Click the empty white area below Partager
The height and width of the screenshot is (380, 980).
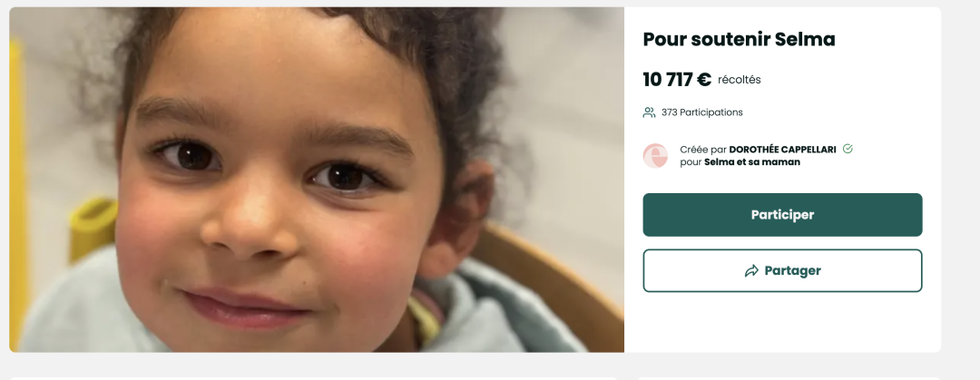(x=782, y=322)
